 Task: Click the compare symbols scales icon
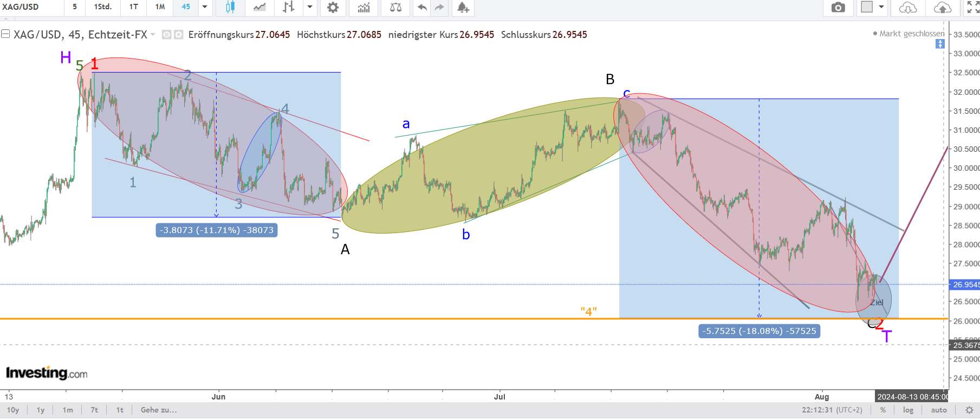click(x=396, y=7)
